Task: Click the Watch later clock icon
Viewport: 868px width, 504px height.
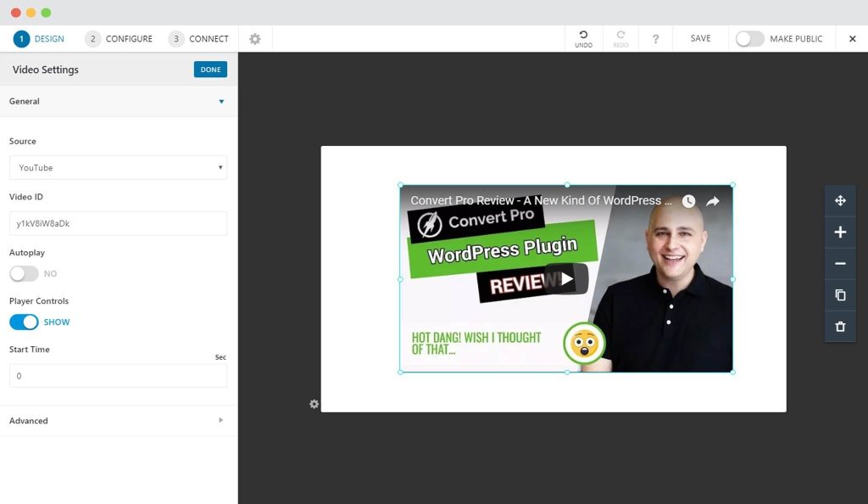Action: [x=688, y=201]
